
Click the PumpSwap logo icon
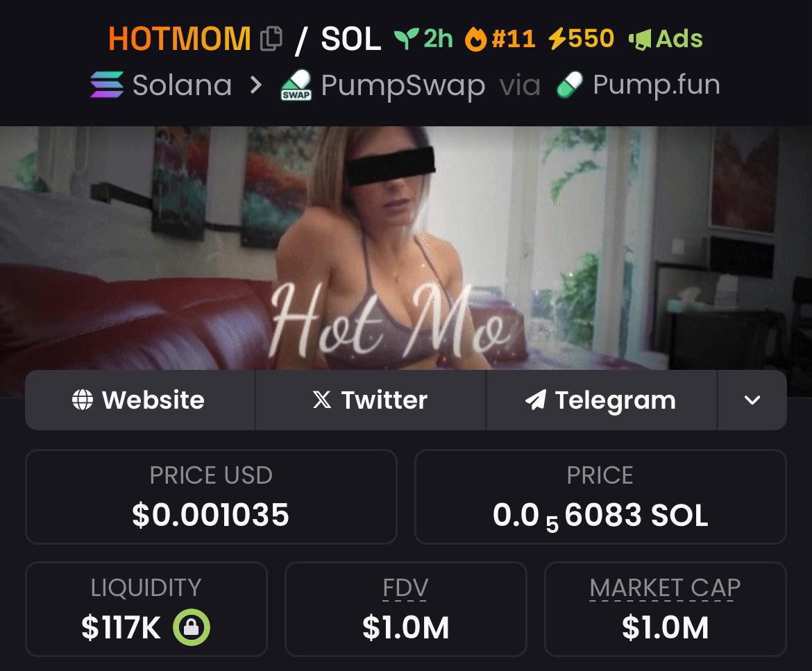(296, 85)
